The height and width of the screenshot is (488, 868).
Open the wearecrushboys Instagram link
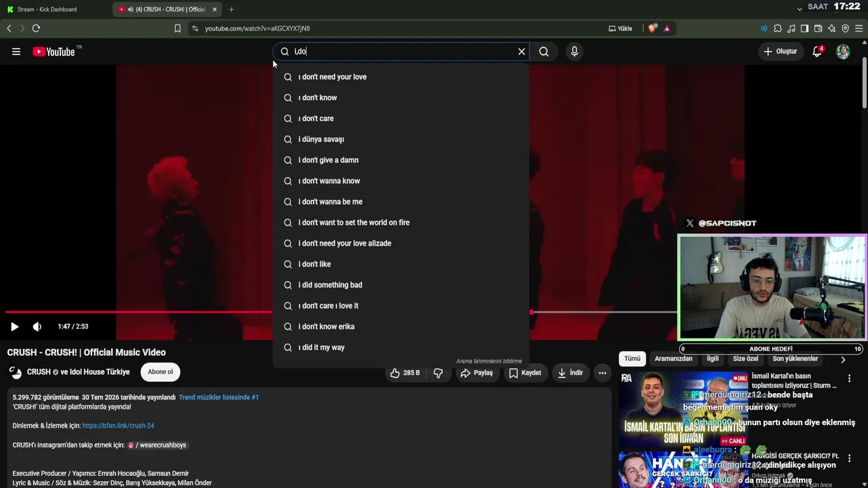click(157, 445)
